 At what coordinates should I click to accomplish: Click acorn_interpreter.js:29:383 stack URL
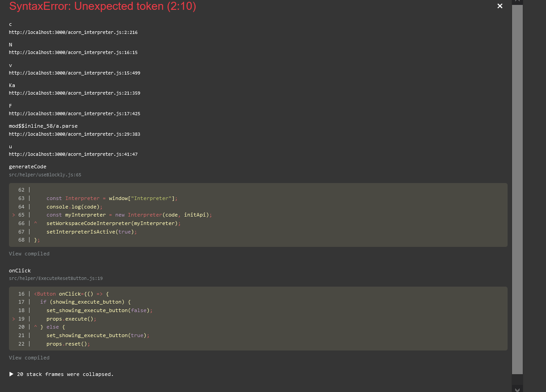click(x=75, y=134)
